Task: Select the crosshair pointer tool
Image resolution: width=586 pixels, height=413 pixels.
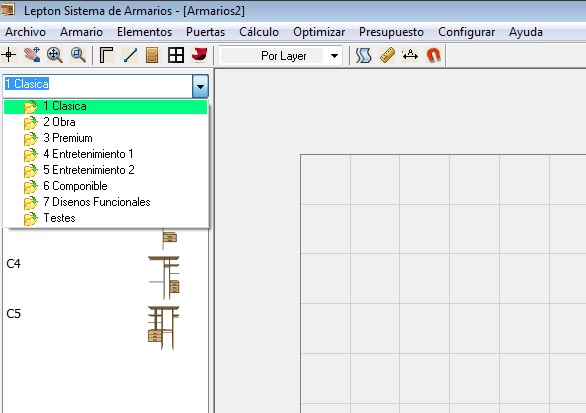Action: (9, 55)
